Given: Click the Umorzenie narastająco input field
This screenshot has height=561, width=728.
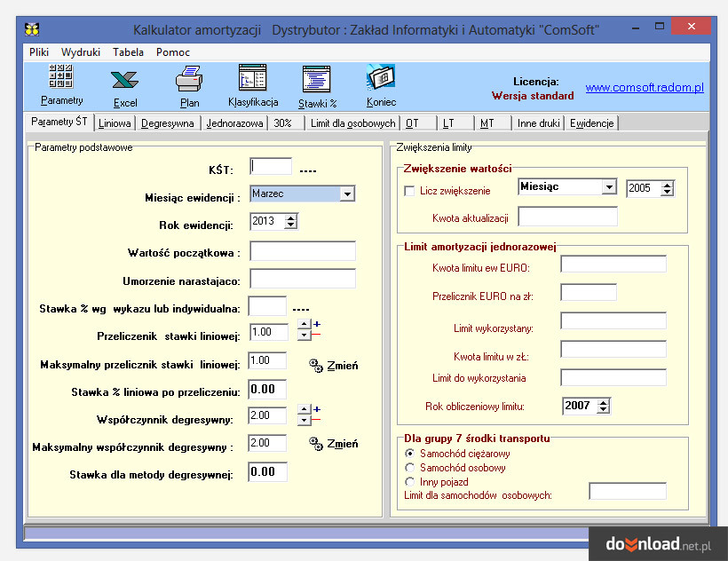Looking at the screenshot, I should (303, 279).
